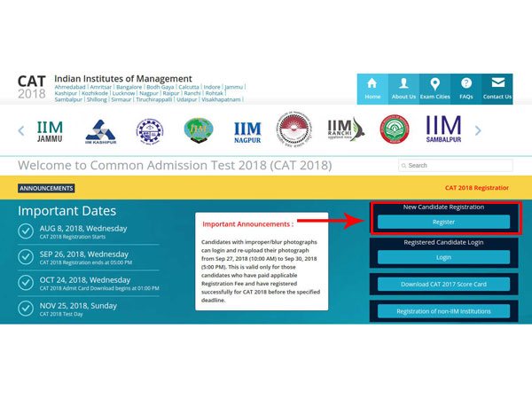This screenshot has height=399, width=532.
Task: View the Exam Cities page
Action: click(434, 89)
